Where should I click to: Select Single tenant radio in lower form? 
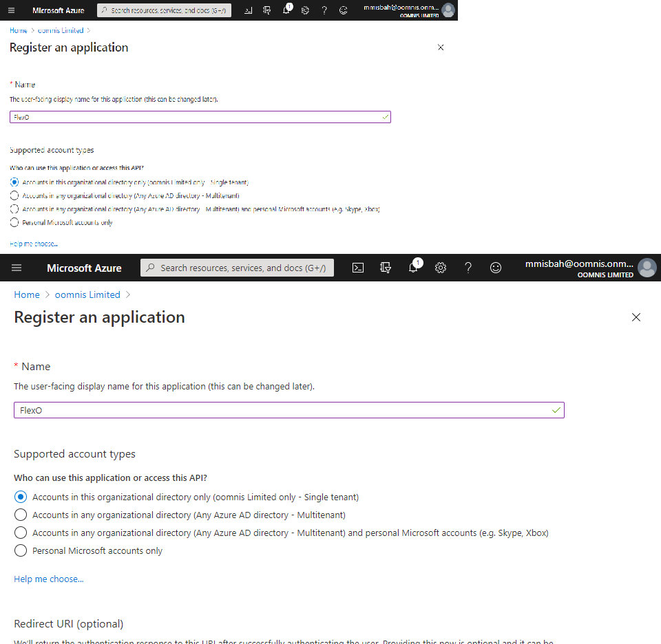pyautogui.click(x=21, y=497)
